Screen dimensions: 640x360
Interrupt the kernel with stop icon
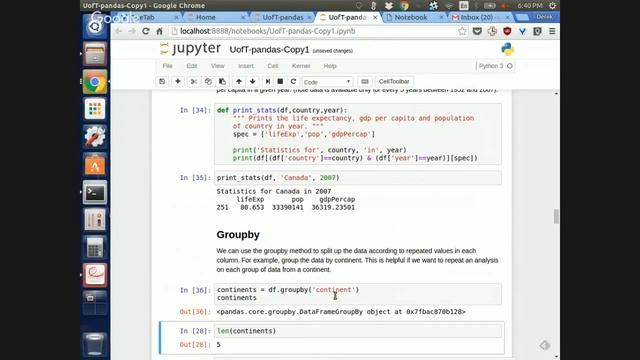pos(280,81)
